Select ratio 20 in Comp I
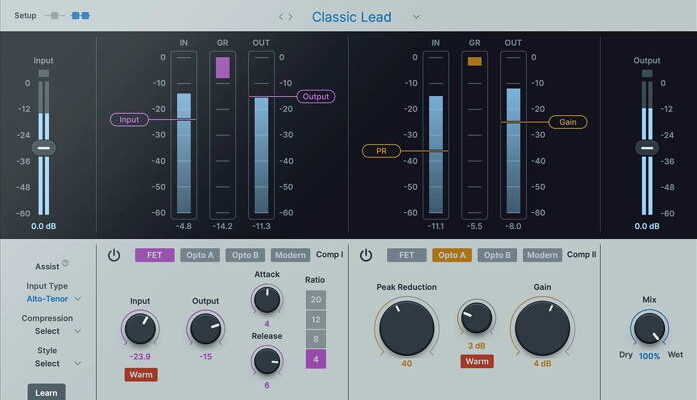Image resolution: width=697 pixels, height=400 pixels. 316,300
